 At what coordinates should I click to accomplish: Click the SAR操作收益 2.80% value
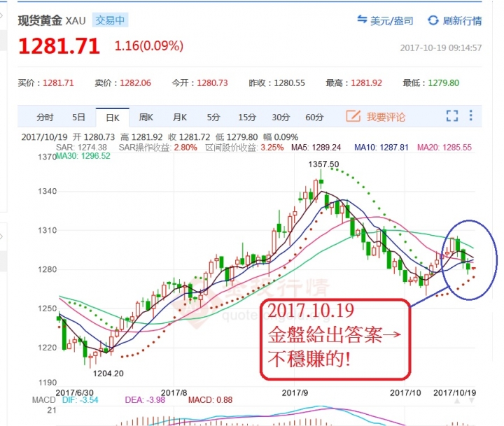click(x=185, y=148)
